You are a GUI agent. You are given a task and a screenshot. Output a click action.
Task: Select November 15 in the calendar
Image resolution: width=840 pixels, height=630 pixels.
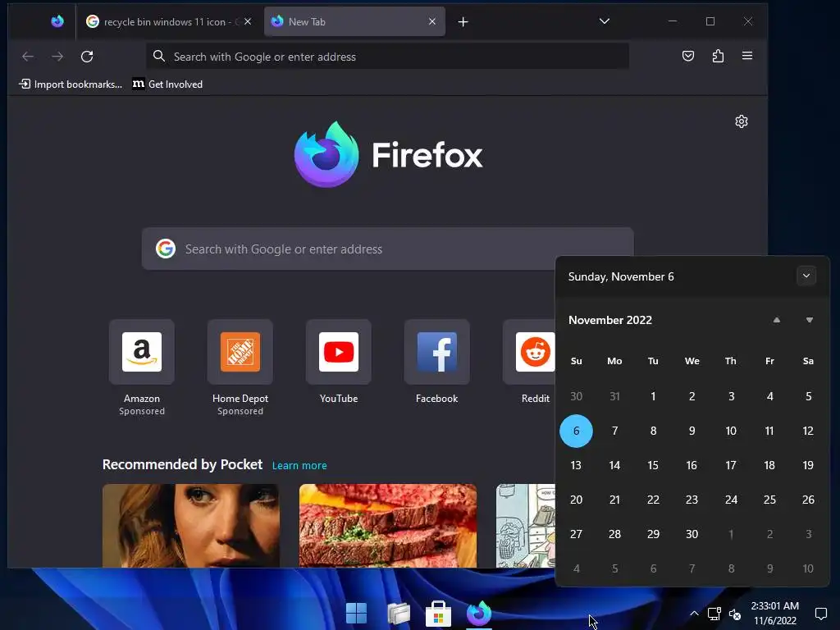click(x=653, y=465)
